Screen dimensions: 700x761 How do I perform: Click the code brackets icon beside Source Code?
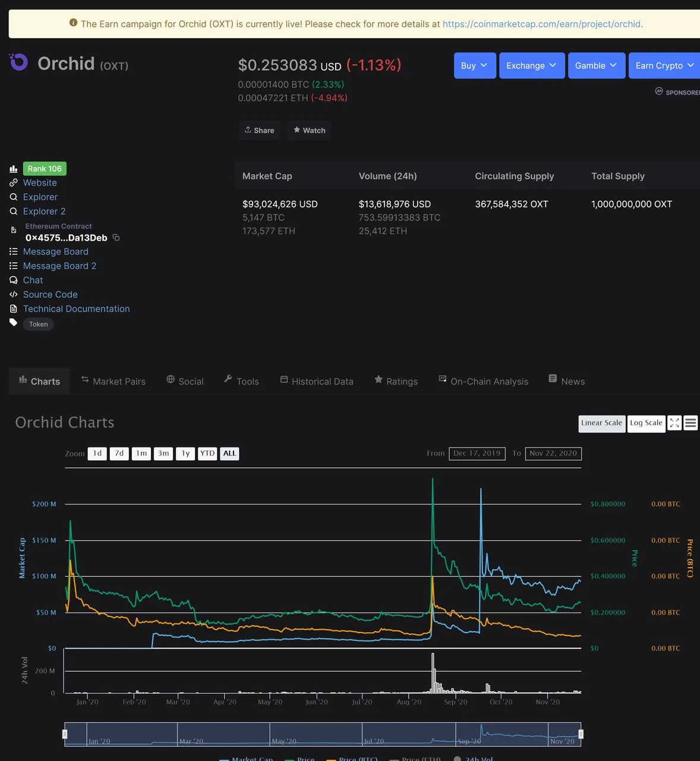click(x=14, y=294)
